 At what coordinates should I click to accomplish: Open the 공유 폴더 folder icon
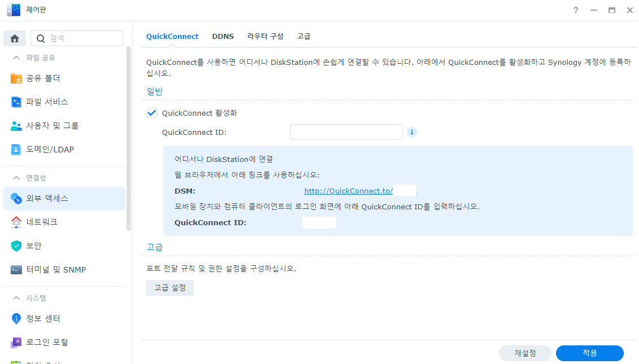tap(16, 78)
